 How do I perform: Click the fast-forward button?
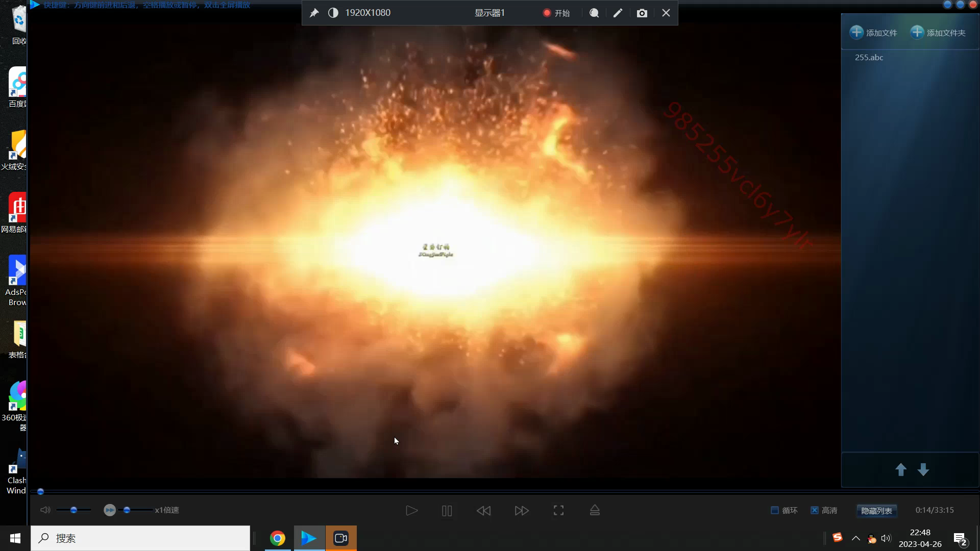coord(521,511)
